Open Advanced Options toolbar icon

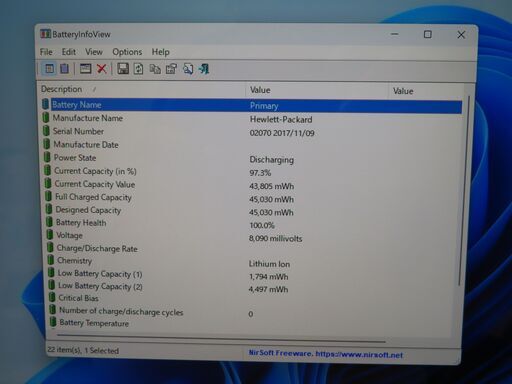(85, 69)
